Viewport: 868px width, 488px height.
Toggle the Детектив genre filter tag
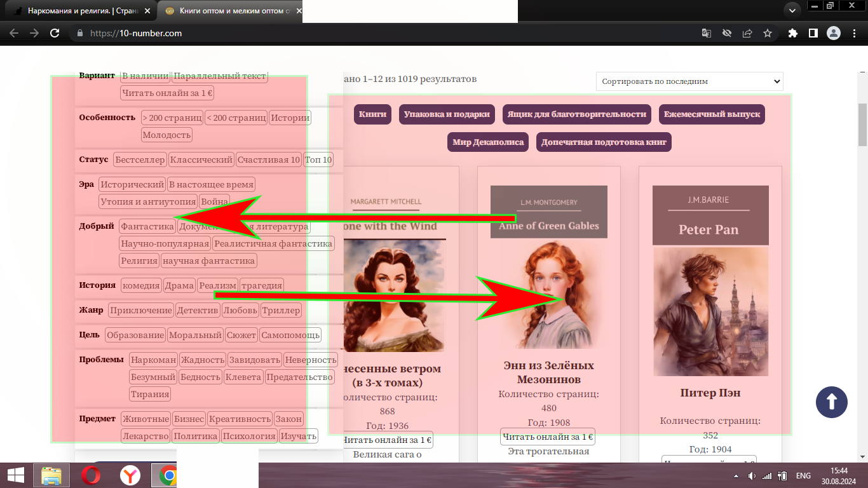[x=198, y=310]
